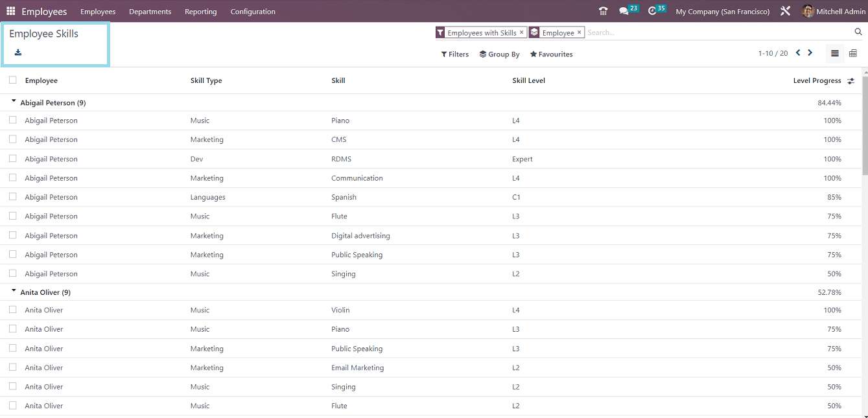Open the Digital advertising skill cell

pyautogui.click(x=360, y=236)
